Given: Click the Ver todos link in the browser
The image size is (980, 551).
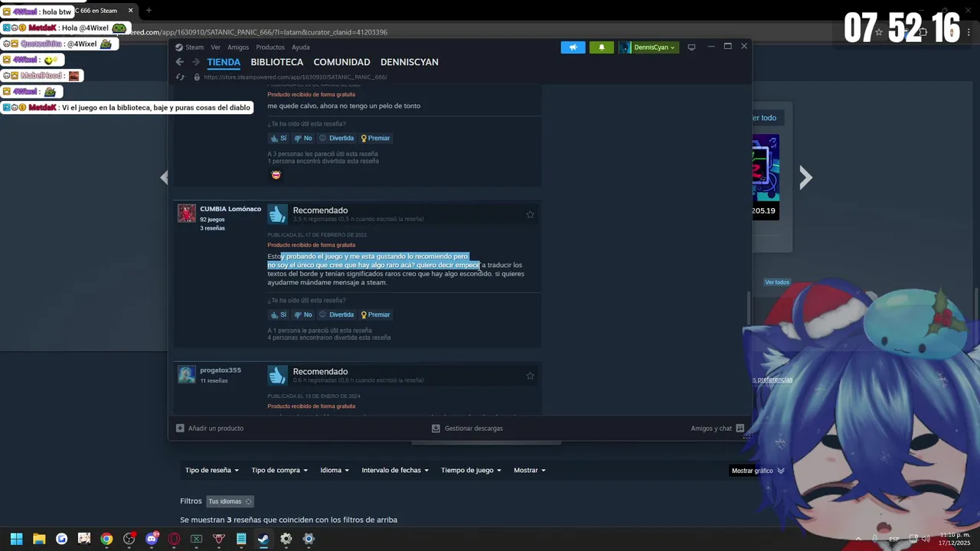Looking at the screenshot, I should coord(777,282).
